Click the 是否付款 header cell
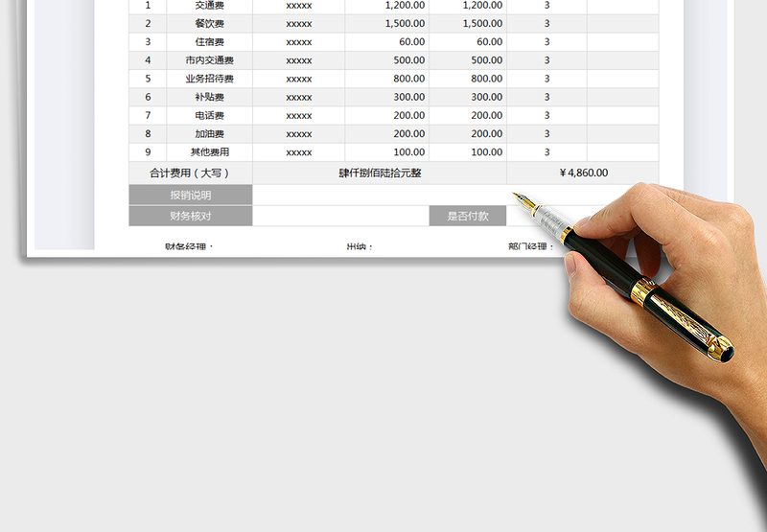Viewport: 767px width, 532px height. click(468, 216)
